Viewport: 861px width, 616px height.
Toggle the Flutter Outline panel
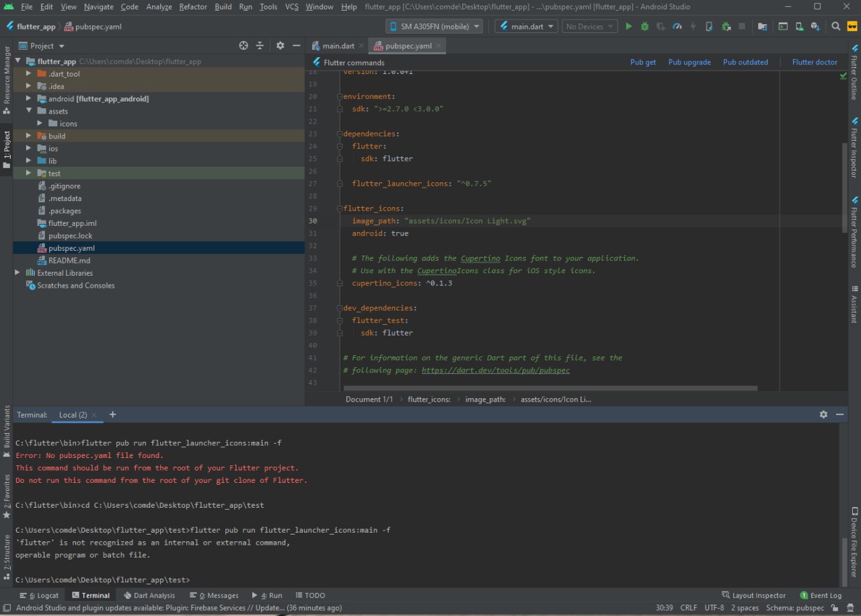click(854, 73)
